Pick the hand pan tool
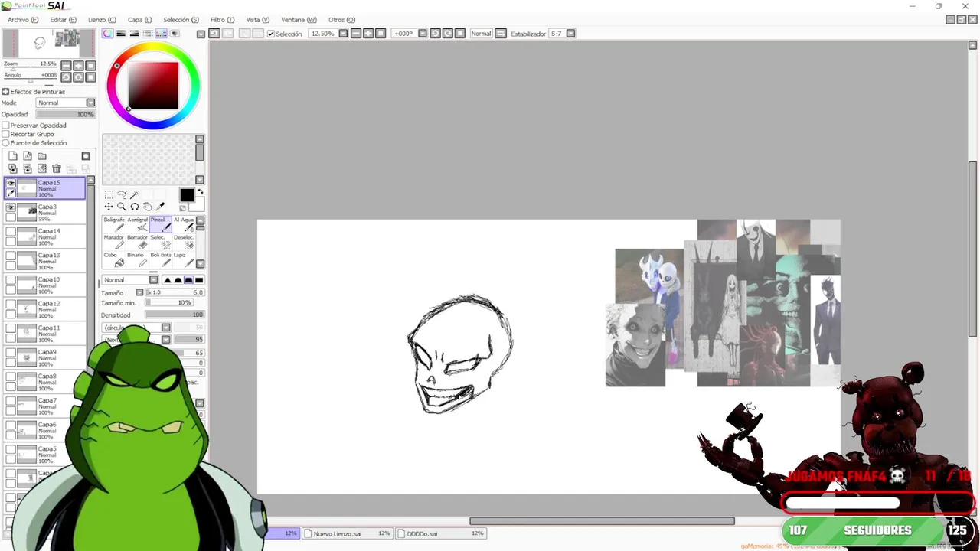Viewport: 980px width, 551px height. coord(148,207)
